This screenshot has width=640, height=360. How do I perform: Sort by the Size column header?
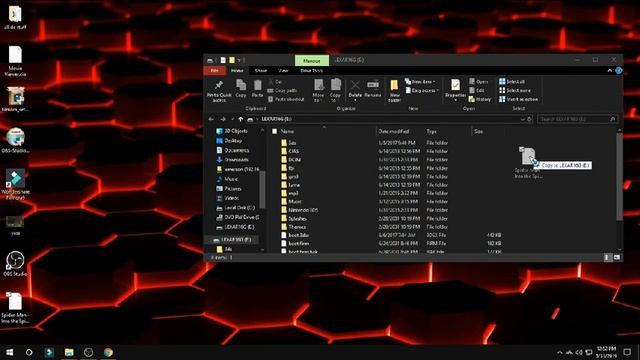pyautogui.click(x=478, y=131)
